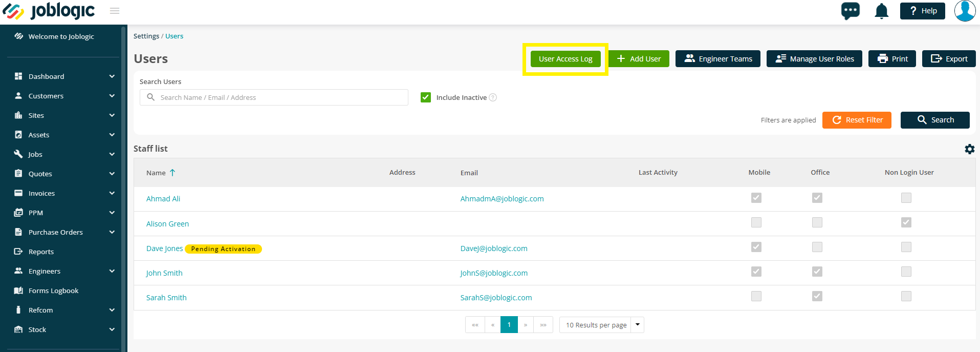This screenshot has width=980, height=352.
Task: Click the search magnifier in Search Users field
Action: tap(151, 97)
